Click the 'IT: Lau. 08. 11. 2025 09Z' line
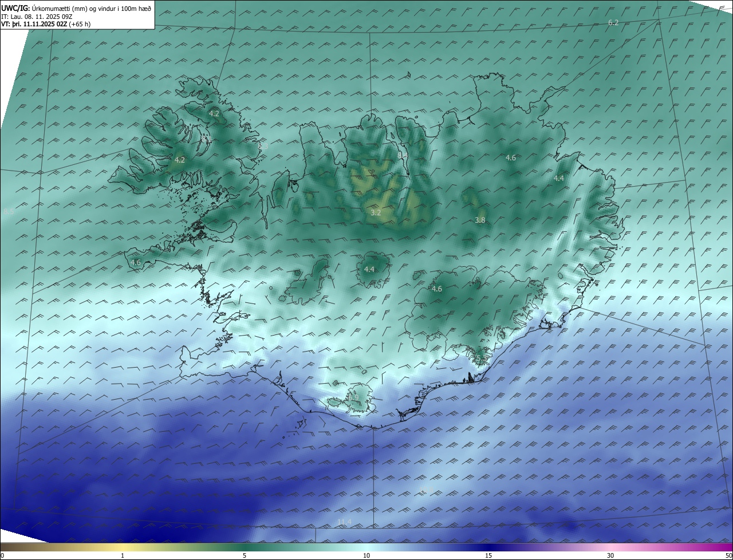This screenshot has height=560, width=733. 37,17
